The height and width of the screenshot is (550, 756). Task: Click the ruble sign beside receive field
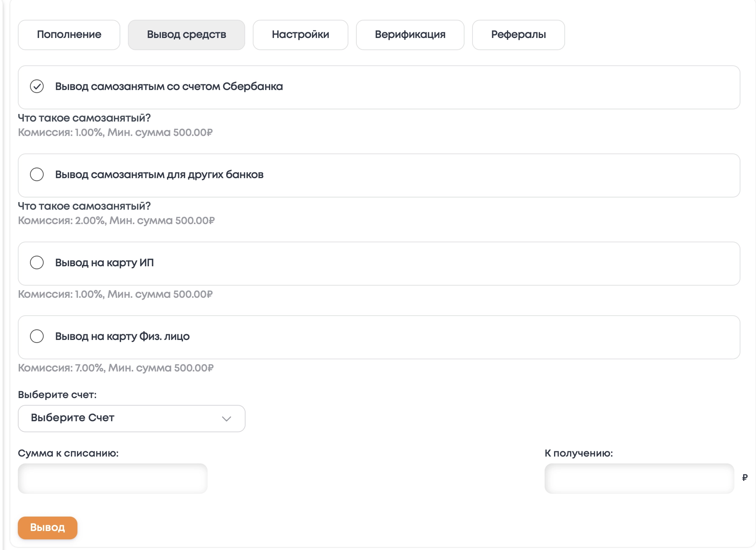(x=745, y=478)
